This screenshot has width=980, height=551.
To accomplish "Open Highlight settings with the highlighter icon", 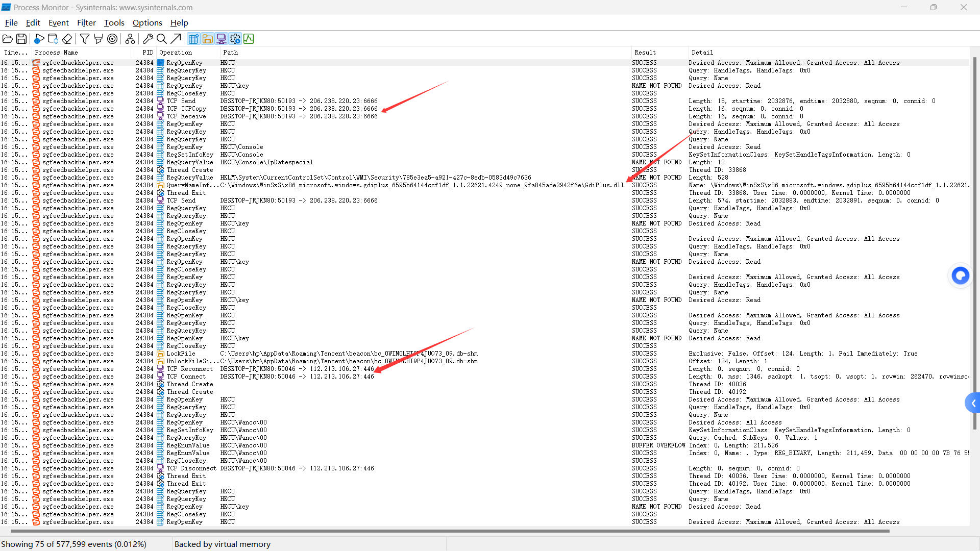I will pos(99,39).
